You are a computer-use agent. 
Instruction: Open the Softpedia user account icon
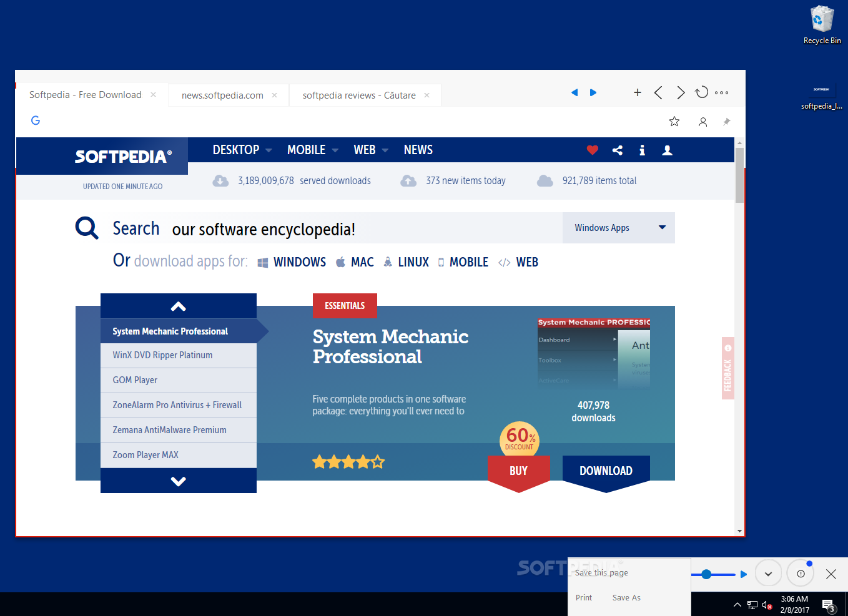click(668, 150)
